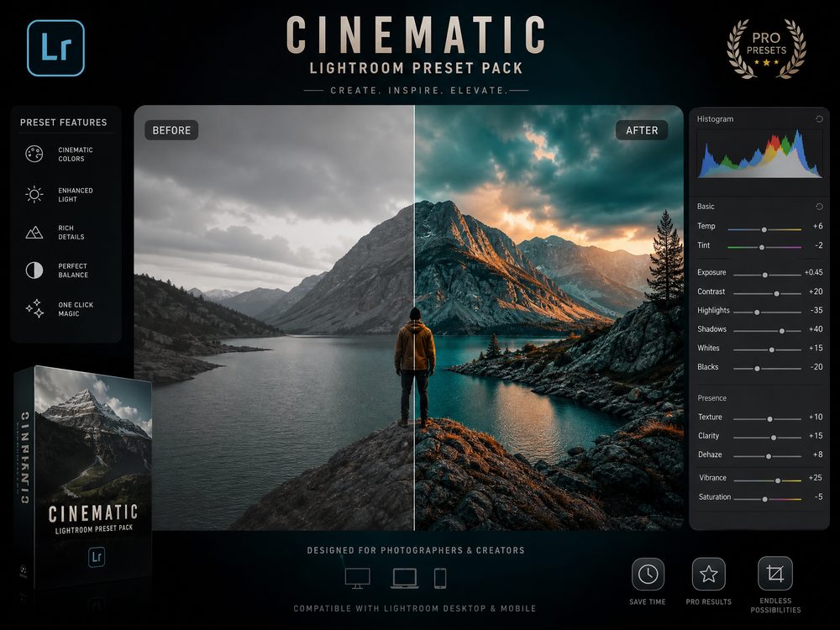Click the desktop monitor compatibility icon
The height and width of the screenshot is (630, 840).
(x=357, y=579)
